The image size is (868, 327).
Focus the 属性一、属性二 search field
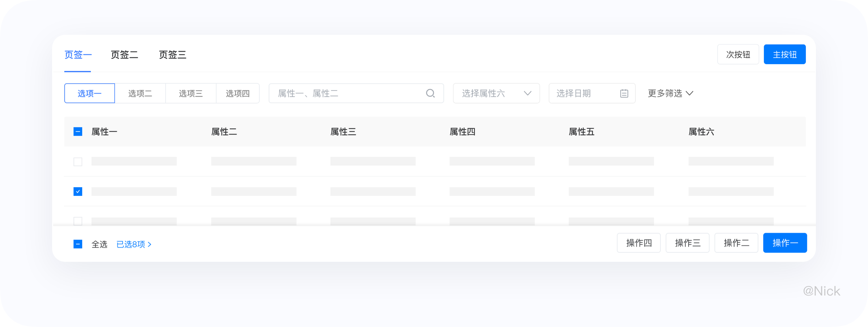click(356, 93)
